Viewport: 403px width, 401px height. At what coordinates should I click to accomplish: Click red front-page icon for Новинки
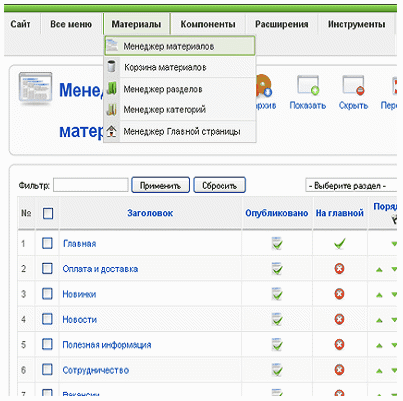point(339,294)
